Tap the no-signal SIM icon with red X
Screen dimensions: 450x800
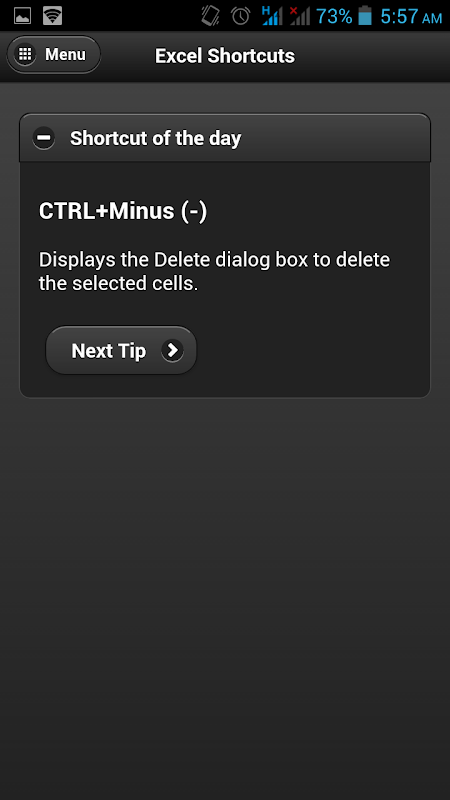coord(299,16)
